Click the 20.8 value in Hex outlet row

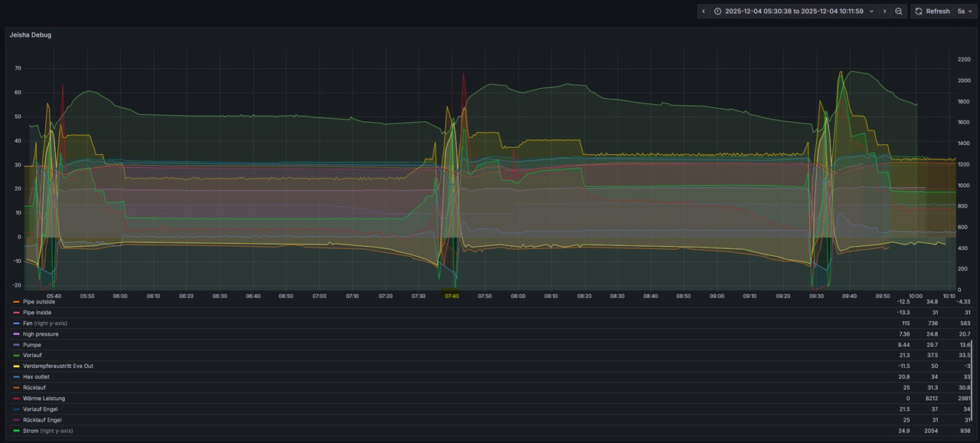coord(904,377)
